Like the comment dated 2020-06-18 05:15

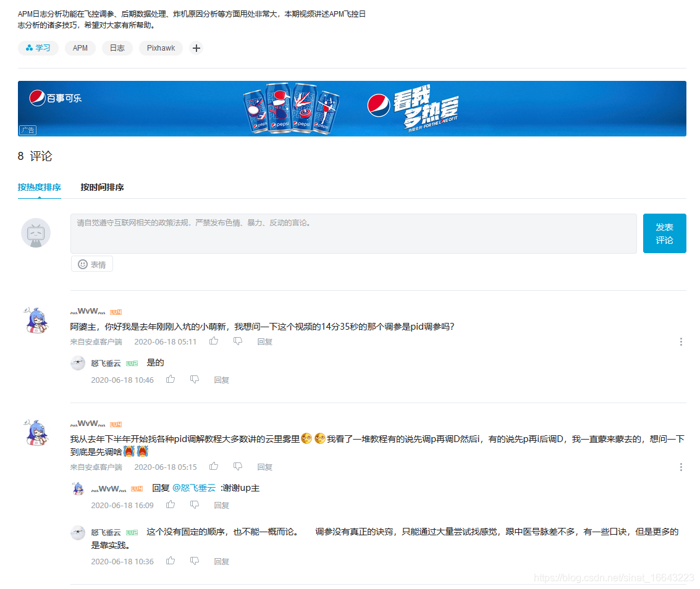point(214,467)
